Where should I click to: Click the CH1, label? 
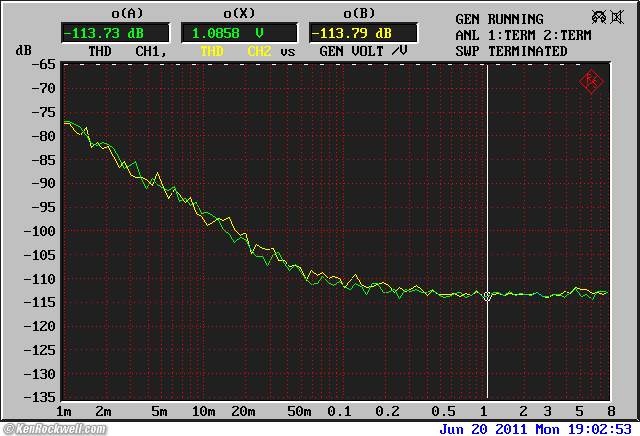(x=151, y=51)
